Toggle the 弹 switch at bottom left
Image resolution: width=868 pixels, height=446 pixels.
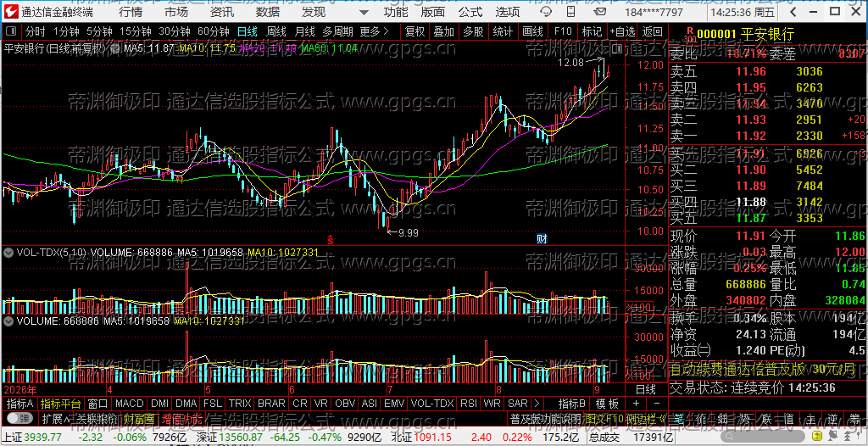pos(20,417)
